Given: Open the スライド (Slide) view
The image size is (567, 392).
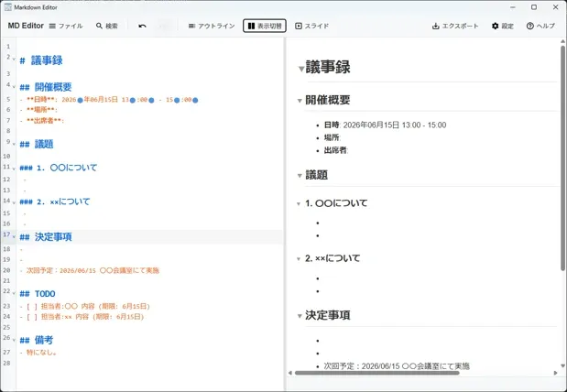Looking at the screenshot, I should 311,27.
